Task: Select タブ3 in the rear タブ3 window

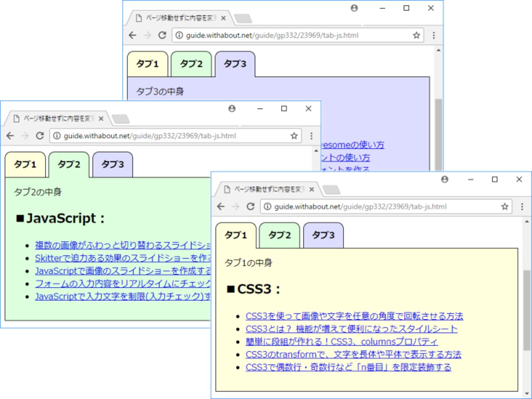Action: click(235, 64)
